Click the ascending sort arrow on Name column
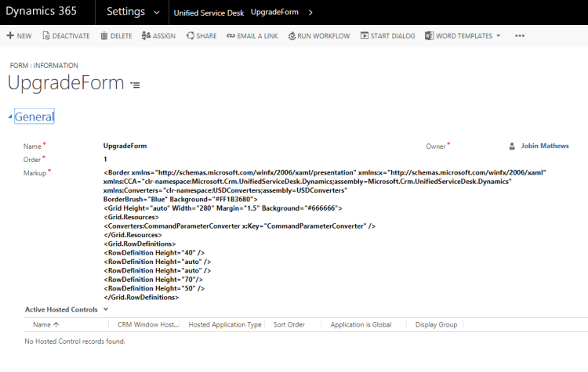Image resolution: width=588 pixels, height=372 pixels. pyautogui.click(x=56, y=325)
